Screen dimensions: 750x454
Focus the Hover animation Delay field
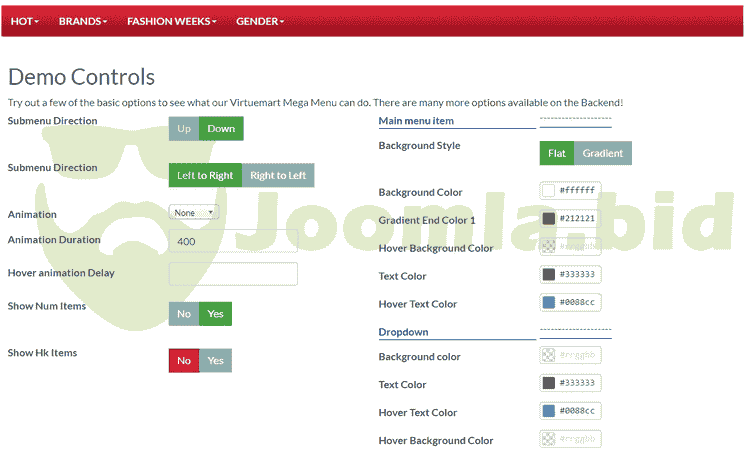tap(233, 274)
